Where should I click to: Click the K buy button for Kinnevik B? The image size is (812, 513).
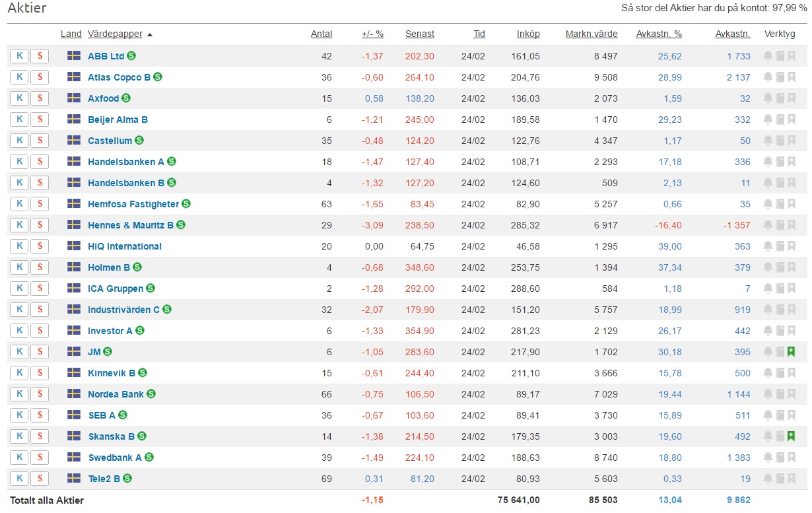19,373
